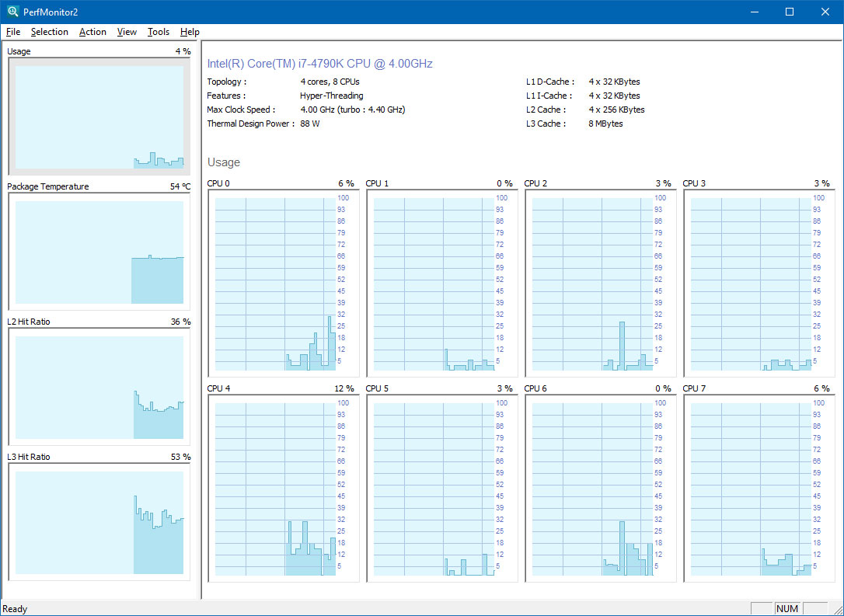Open the Action menu
Viewport: 844px width, 616px height.
(x=92, y=32)
